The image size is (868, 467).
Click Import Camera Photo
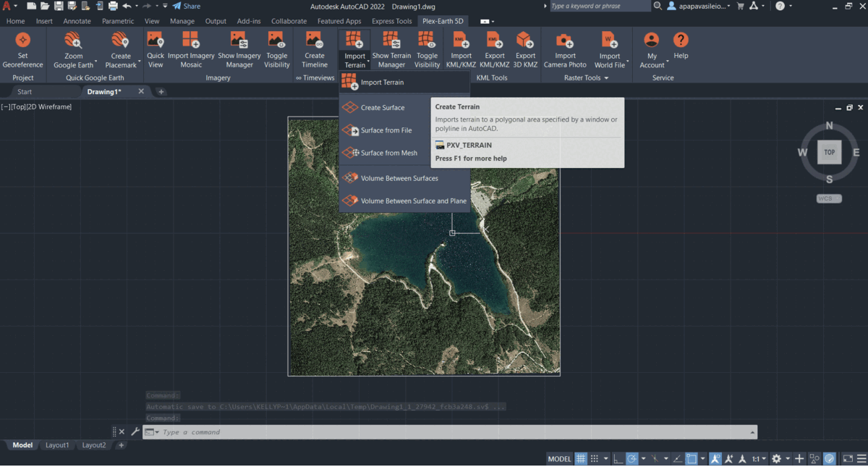565,49
